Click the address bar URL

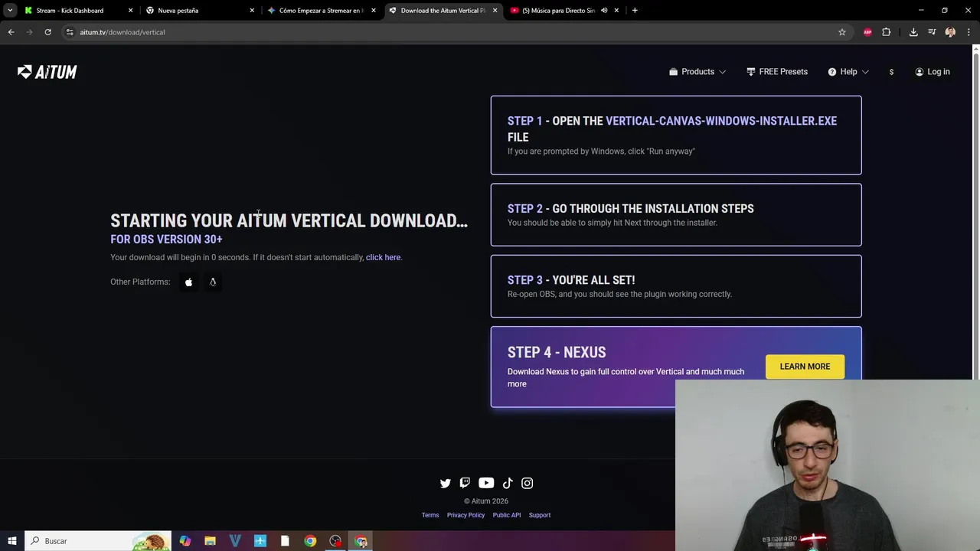coord(122,32)
